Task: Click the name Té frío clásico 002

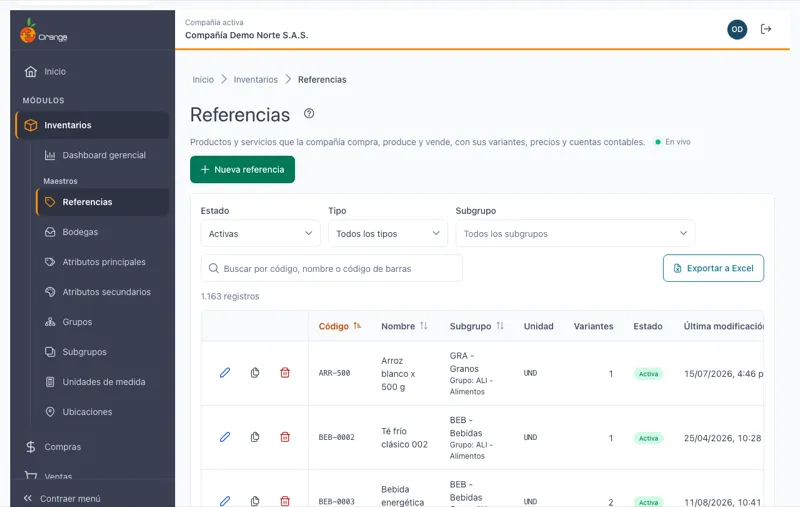Action: pyautogui.click(x=405, y=438)
